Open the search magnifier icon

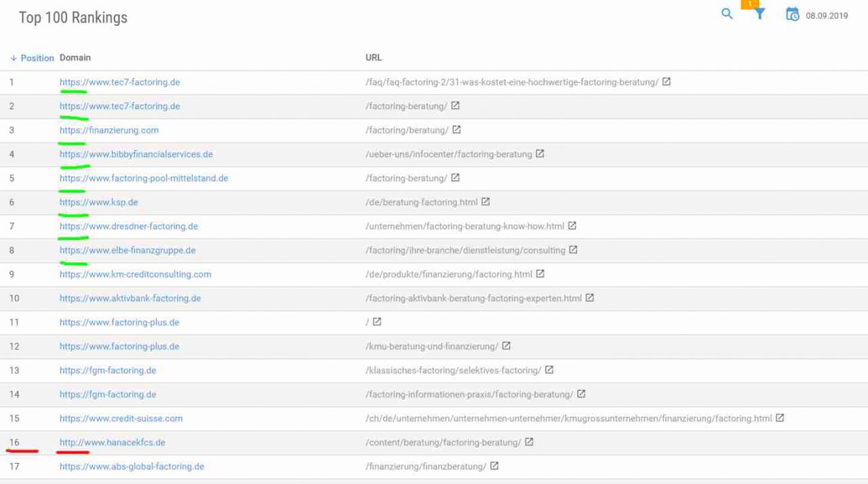[727, 14]
